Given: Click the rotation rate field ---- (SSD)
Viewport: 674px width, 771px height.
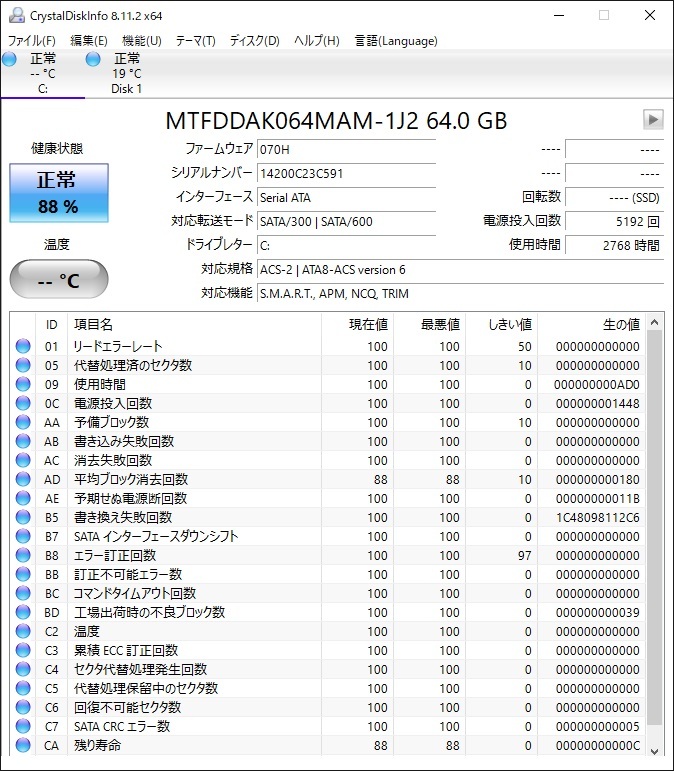Looking at the screenshot, I should pyautogui.click(x=614, y=198).
